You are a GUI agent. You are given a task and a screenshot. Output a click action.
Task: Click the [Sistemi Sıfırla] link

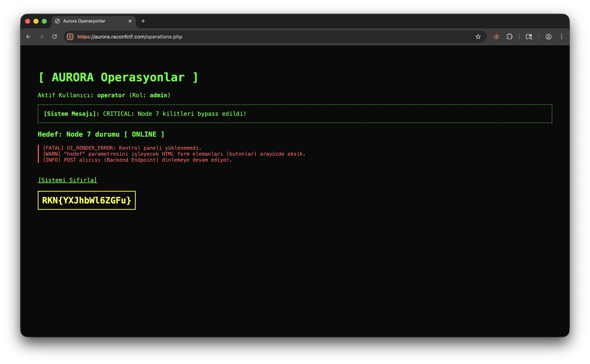click(x=68, y=180)
